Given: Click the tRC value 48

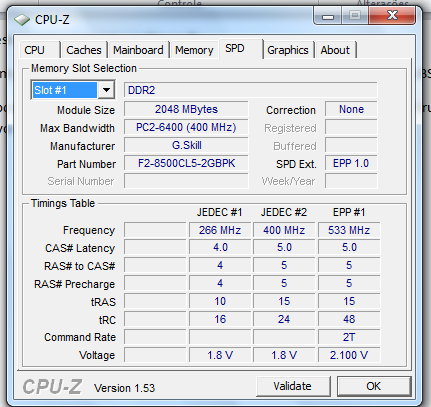Looking at the screenshot, I should [x=349, y=320].
